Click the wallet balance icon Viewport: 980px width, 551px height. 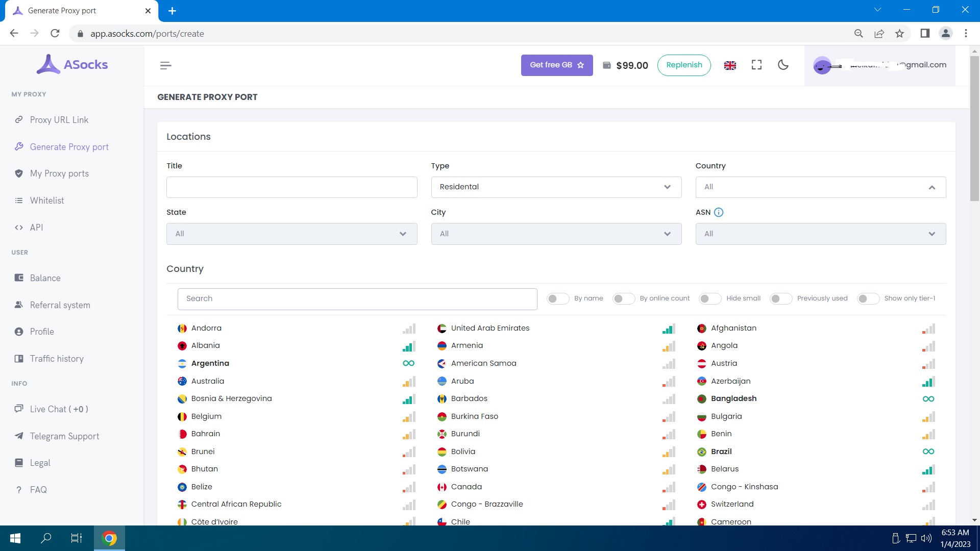607,65
